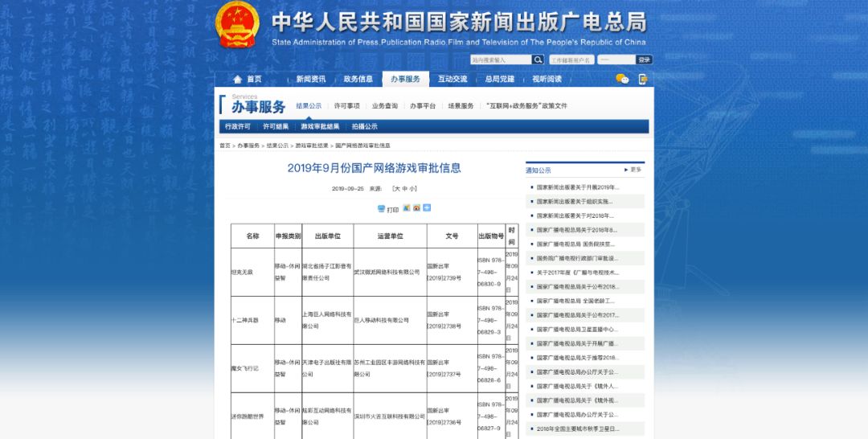Click 国产网络游戏审批信息 breadcrumb

(x=362, y=146)
